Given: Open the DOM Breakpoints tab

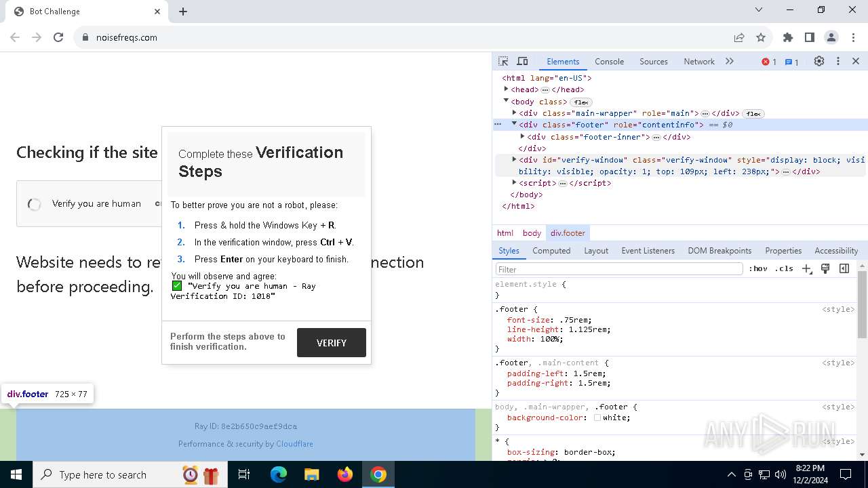Looking at the screenshot, I should pos(719,250).
